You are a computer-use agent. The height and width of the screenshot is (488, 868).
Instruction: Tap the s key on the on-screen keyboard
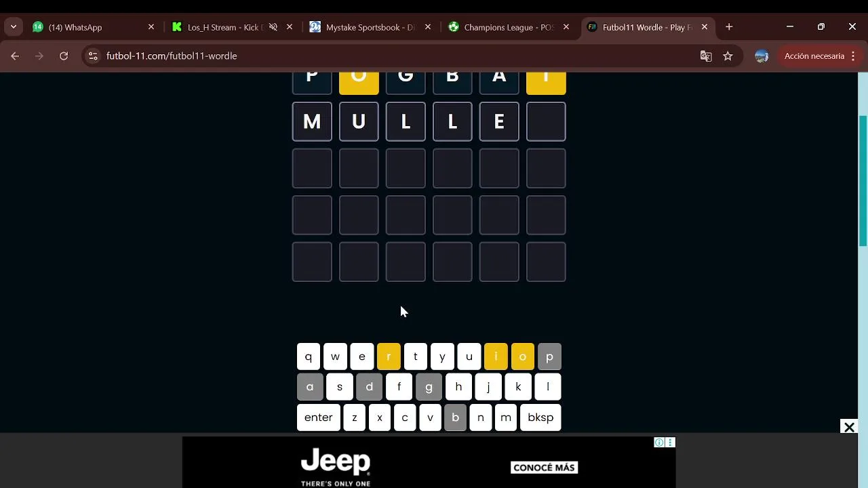[x=340, y=387]
